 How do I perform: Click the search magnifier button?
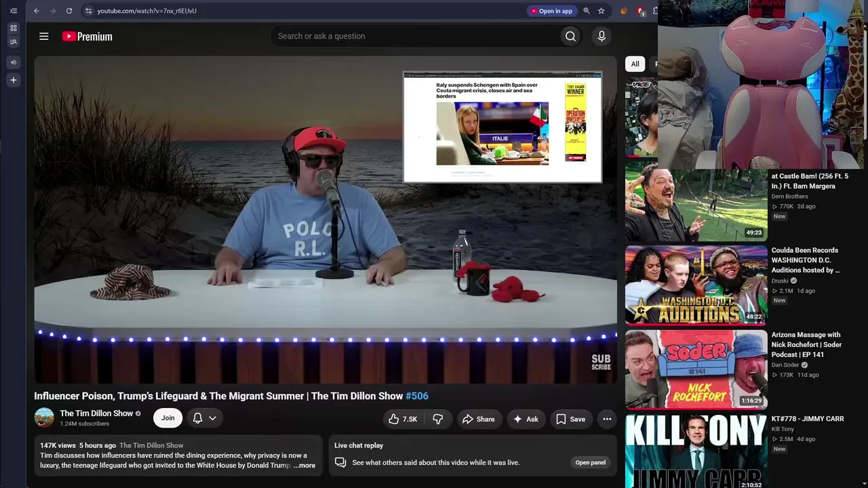(x=570, y=37)
